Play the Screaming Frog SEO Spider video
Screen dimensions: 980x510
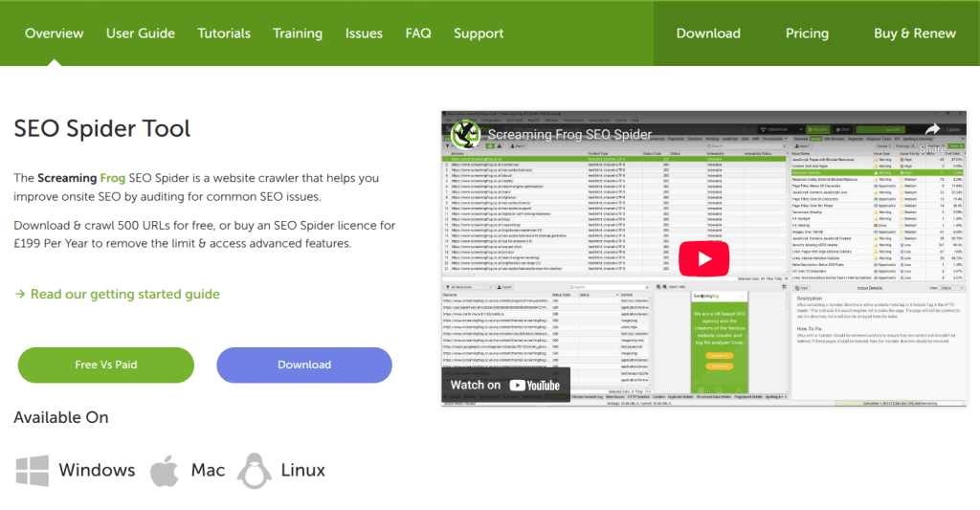click(703, 258)
